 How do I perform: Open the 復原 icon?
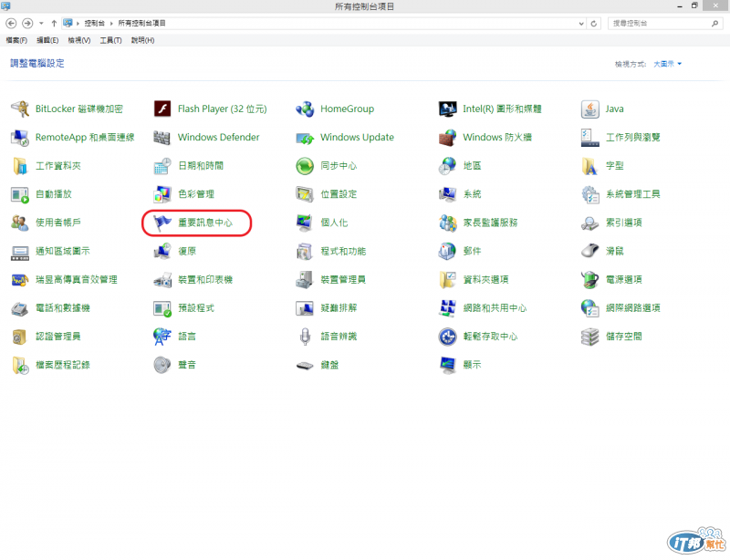[x=162, y=252]
